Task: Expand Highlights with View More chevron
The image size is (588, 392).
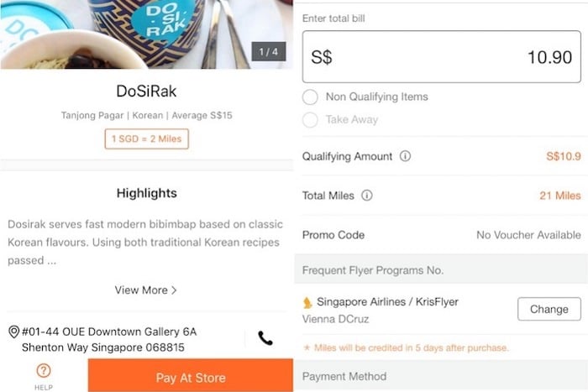Action: 146,290
